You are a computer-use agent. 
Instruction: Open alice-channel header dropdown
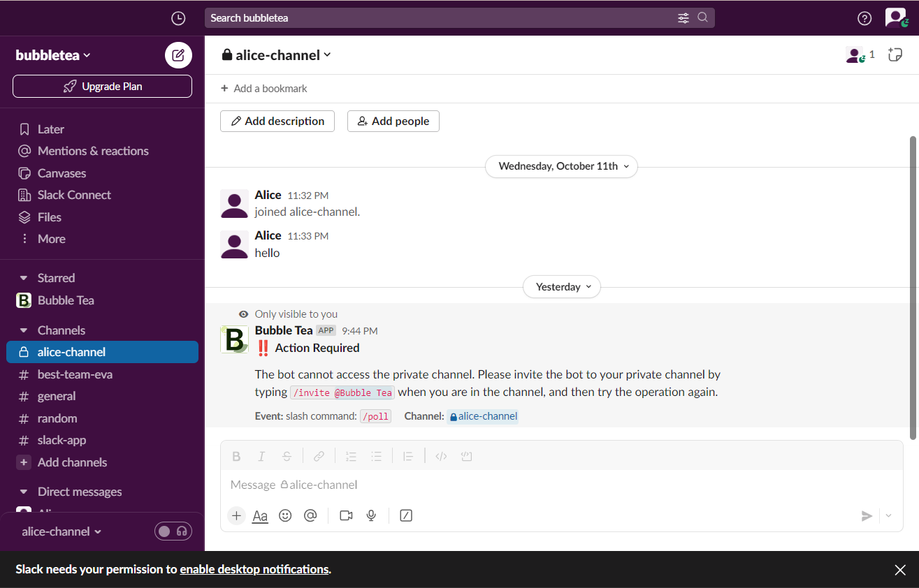tap(277, 55)
